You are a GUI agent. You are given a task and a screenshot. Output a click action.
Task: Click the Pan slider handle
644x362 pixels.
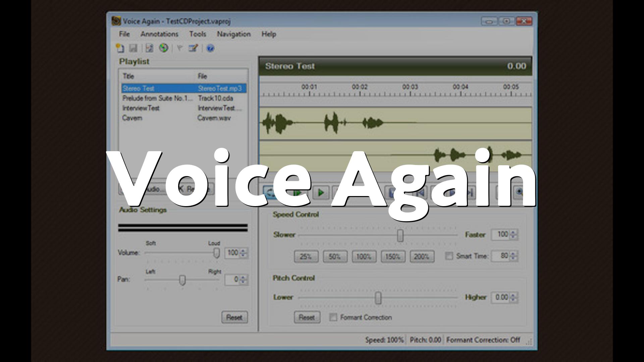(x=182, y=280)
